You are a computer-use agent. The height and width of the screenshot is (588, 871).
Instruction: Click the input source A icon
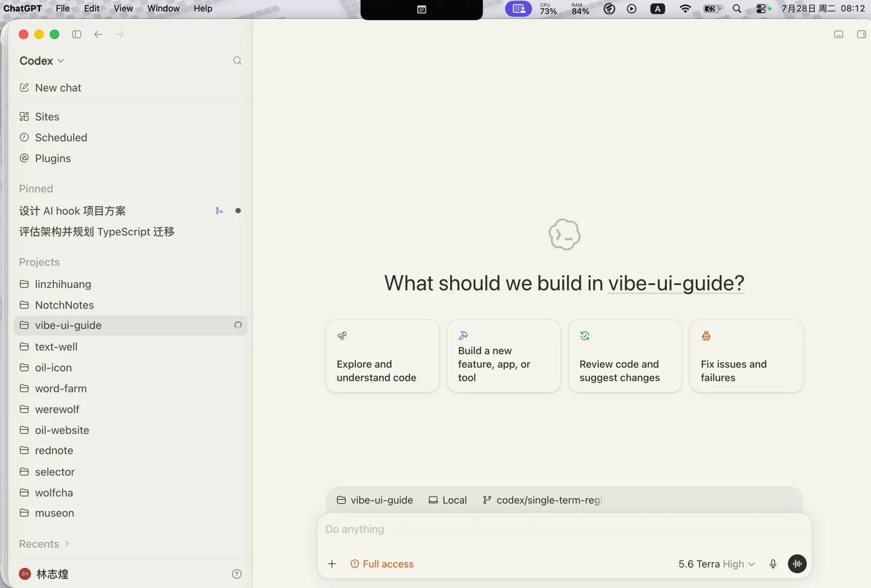(658, 9)
